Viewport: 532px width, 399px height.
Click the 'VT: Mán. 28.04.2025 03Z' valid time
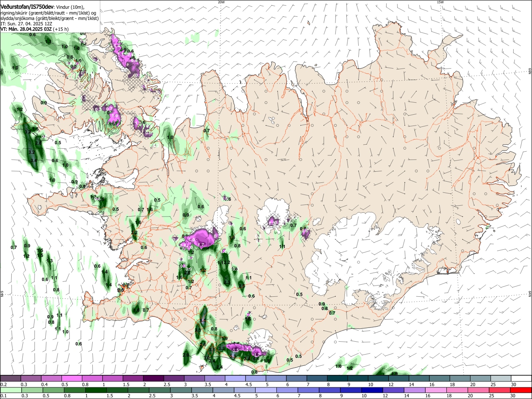point(26,30)
